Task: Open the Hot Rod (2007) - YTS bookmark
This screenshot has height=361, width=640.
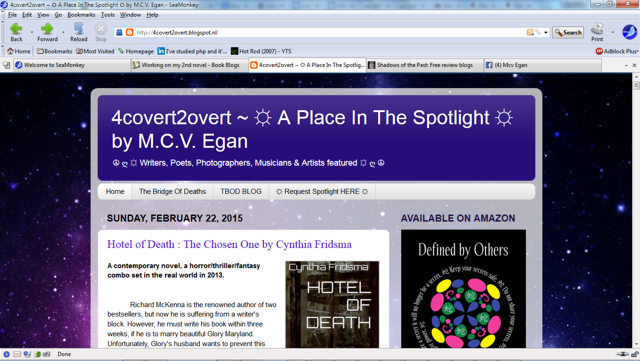Action: tap(261, 51)
